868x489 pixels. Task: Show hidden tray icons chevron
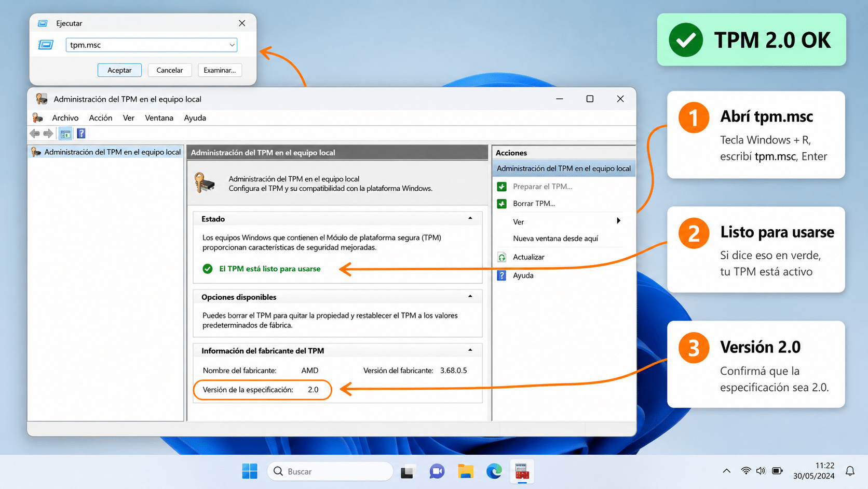point(727,471)
